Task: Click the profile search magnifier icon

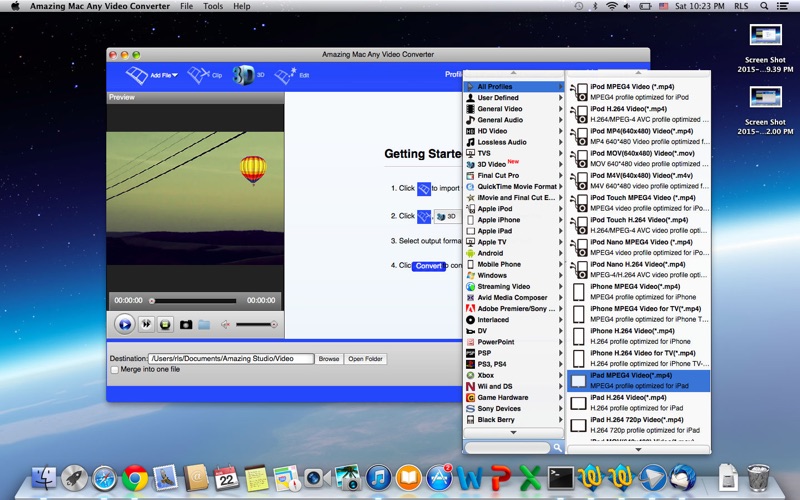Action: click(557, 447)
